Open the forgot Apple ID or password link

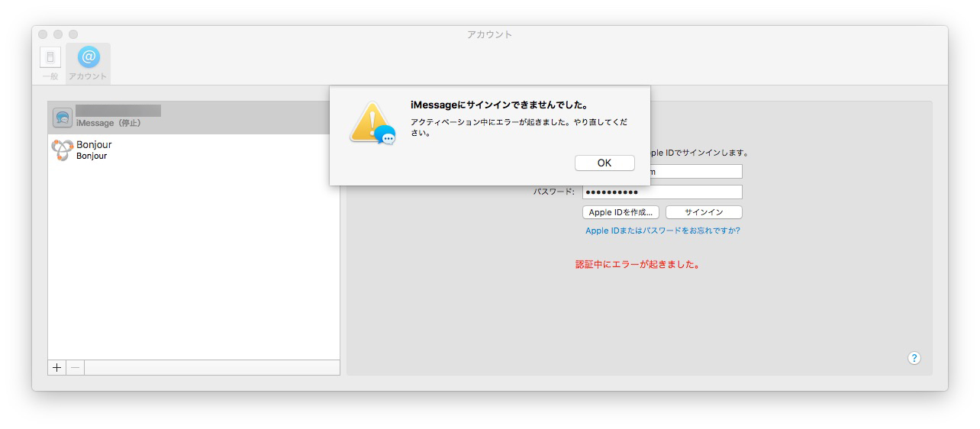[662, 231]
